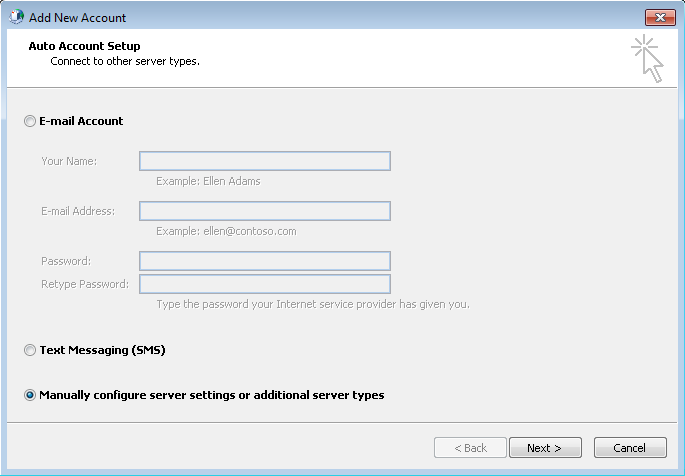The width and height of the screenshot is (685, 476).
Task: Select the E-mail Account radio option
Action: [30, 121]
